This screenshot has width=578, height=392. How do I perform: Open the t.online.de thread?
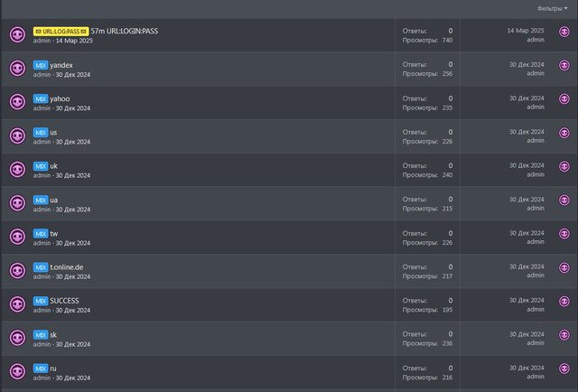click(67, 267)
